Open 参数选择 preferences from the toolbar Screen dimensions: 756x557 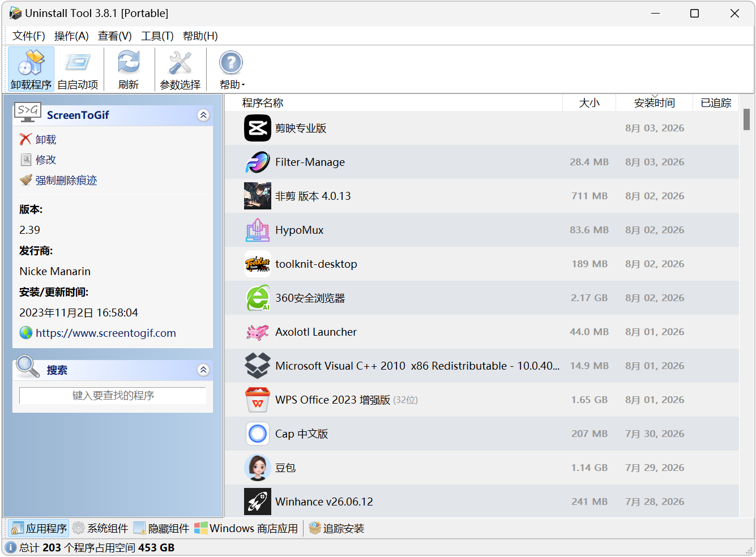[x=180, y=69]
